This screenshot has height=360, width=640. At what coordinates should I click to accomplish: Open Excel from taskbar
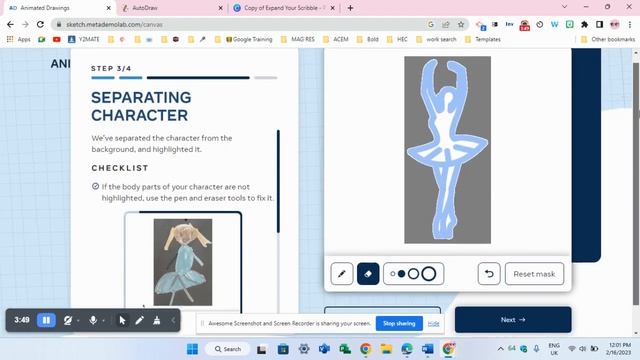pyautogui.click(x=345, y=349)
